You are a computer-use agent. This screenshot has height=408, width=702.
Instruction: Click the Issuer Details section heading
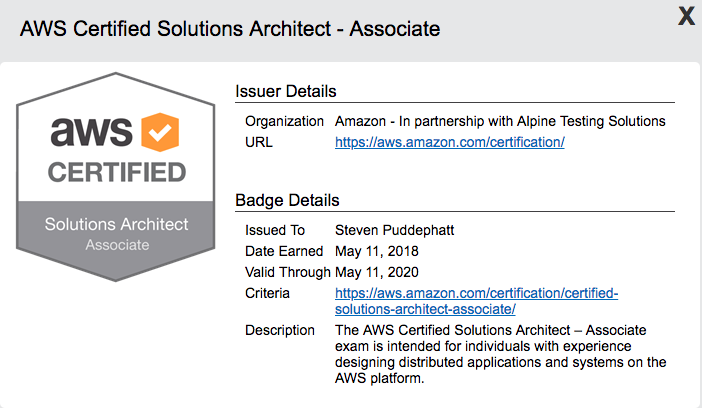(x=286, y=91)
